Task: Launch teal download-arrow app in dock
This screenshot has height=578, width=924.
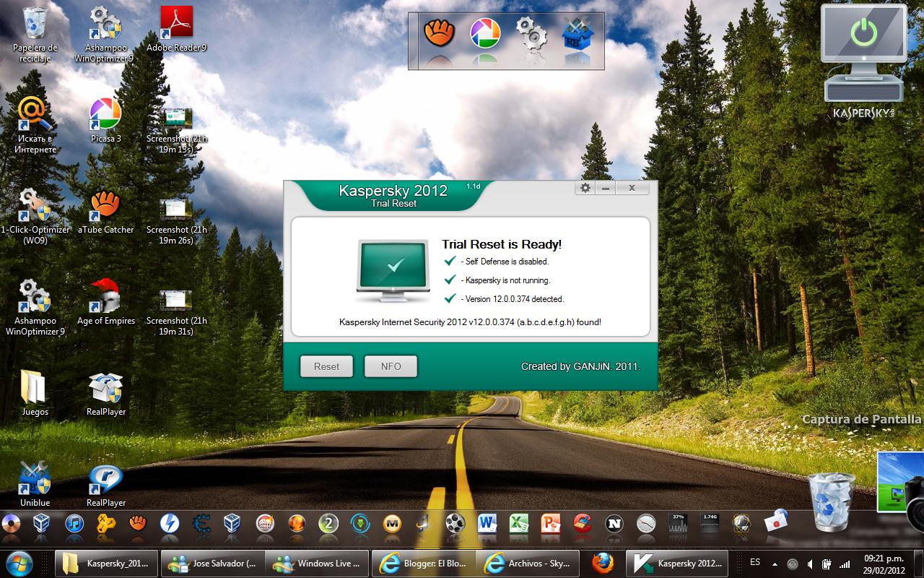Action: coord(360,523)
